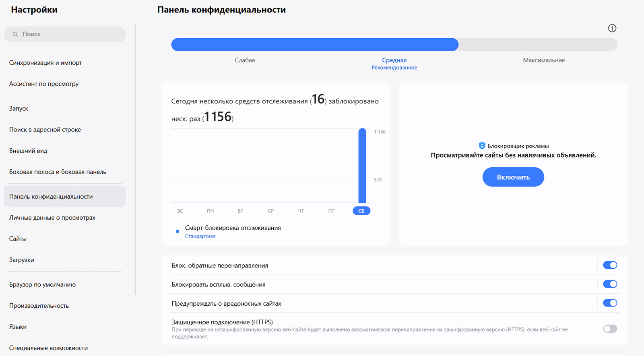Select Браузер по умолчанию in sidebar
This screenshot has width=644, height=356.
pos(42,284)
